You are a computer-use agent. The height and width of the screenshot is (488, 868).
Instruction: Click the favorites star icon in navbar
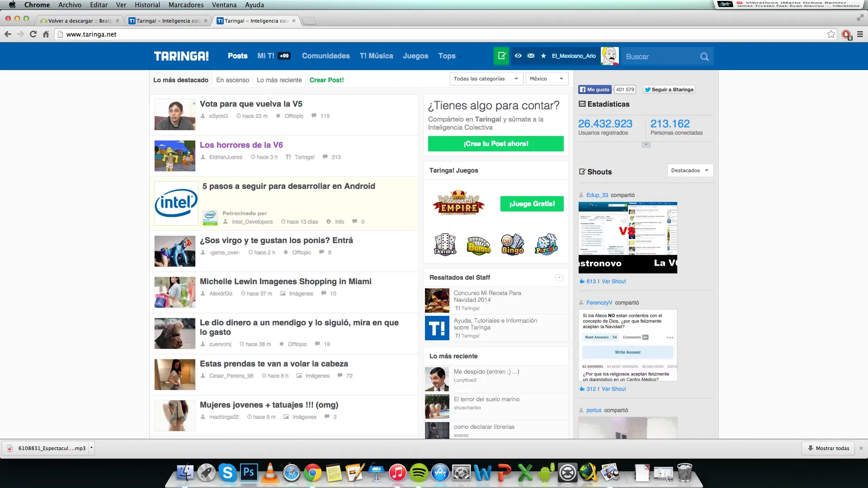(543, 56)
